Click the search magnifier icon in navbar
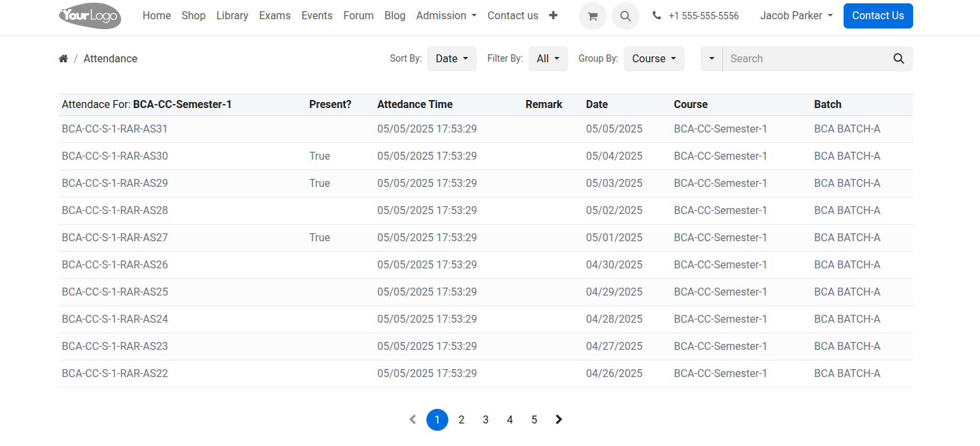 tap(625, 16)
